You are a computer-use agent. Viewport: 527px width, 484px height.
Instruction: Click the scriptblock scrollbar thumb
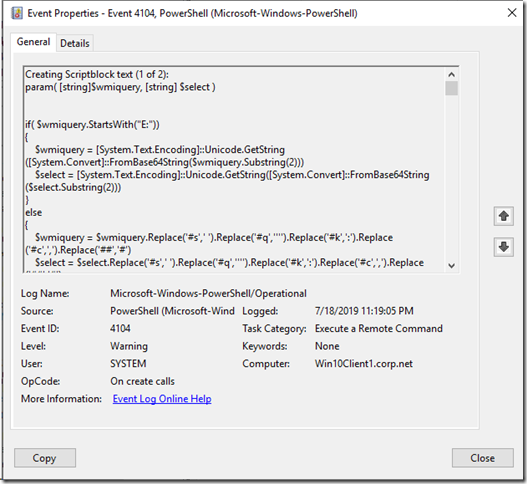click(451, 88)
